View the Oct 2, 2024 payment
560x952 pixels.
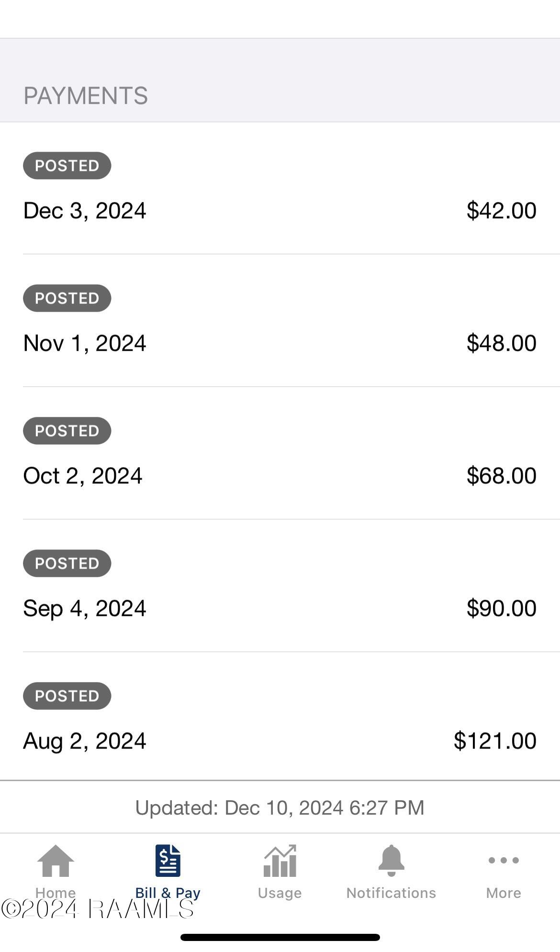coord(83,476)
